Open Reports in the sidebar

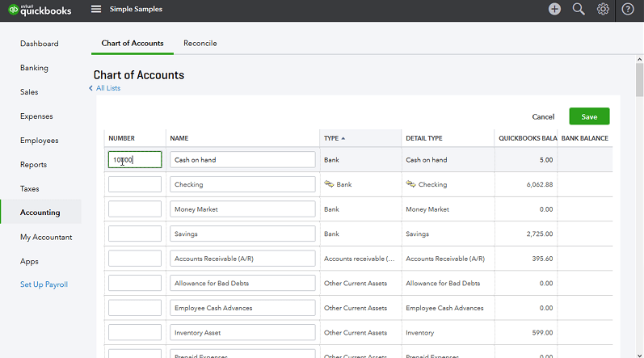pos(34,165)
